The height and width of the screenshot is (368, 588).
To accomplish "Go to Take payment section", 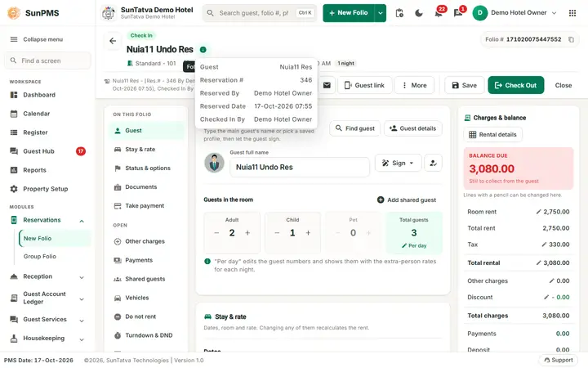I will pyautogui.click(x=147, y=206).
